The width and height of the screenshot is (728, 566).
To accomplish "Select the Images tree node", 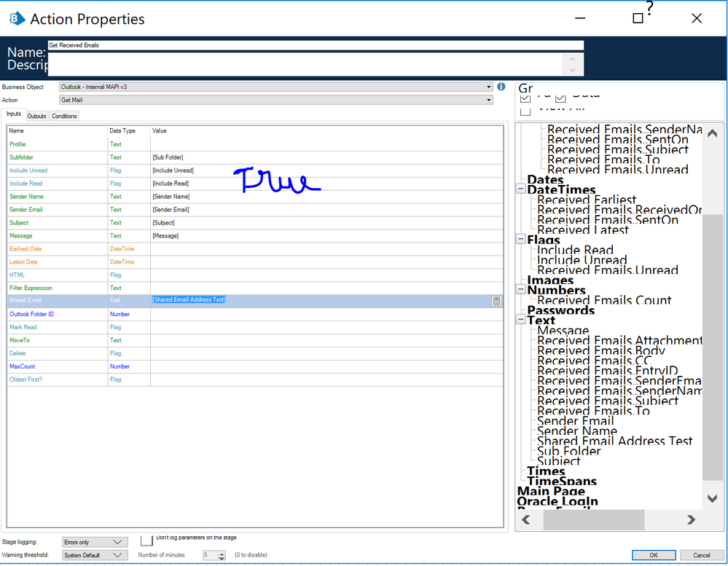I will (550, 280).
